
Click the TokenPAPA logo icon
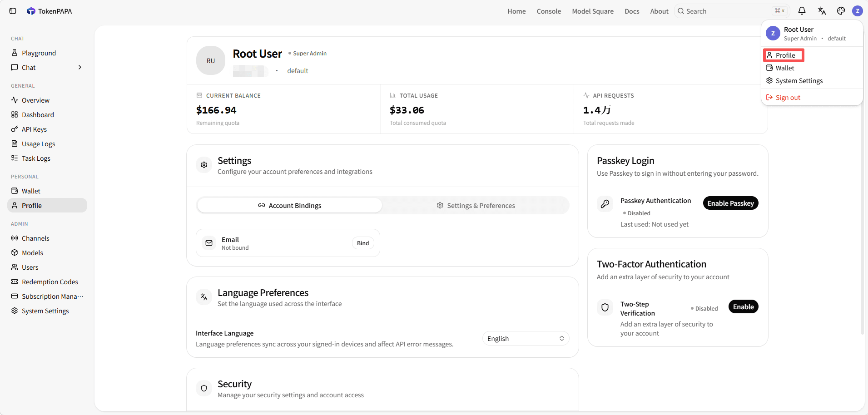31,11
